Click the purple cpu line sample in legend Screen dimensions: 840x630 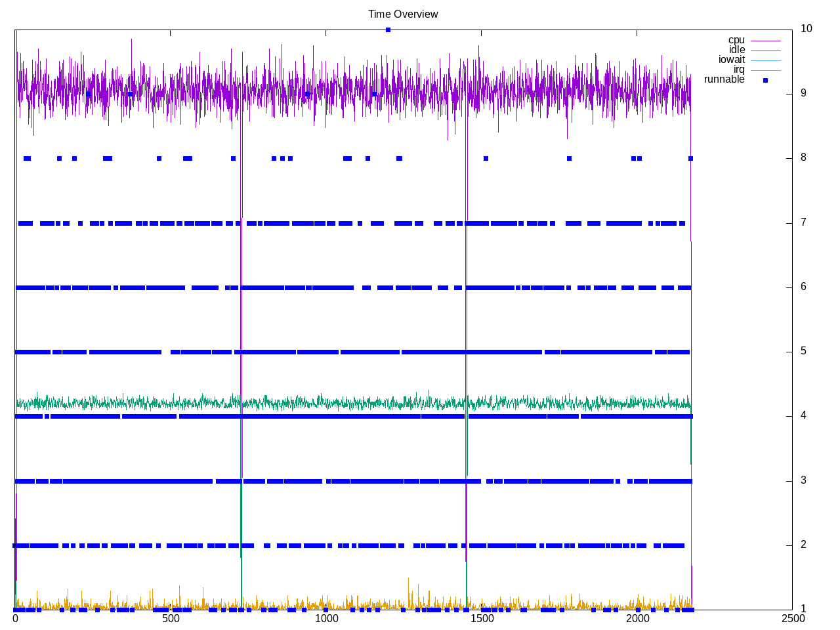765,41
